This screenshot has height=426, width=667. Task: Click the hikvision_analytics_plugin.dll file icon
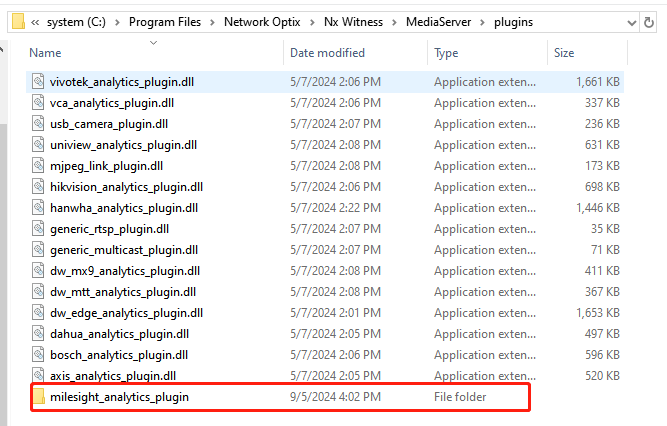click(38, 186)
